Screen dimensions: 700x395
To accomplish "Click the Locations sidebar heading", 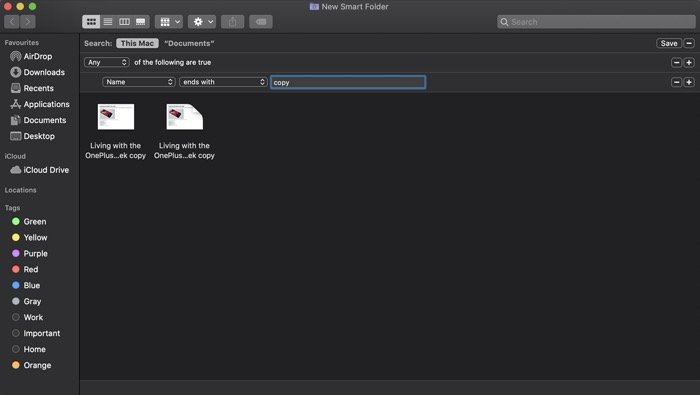I will click(21, 190).
